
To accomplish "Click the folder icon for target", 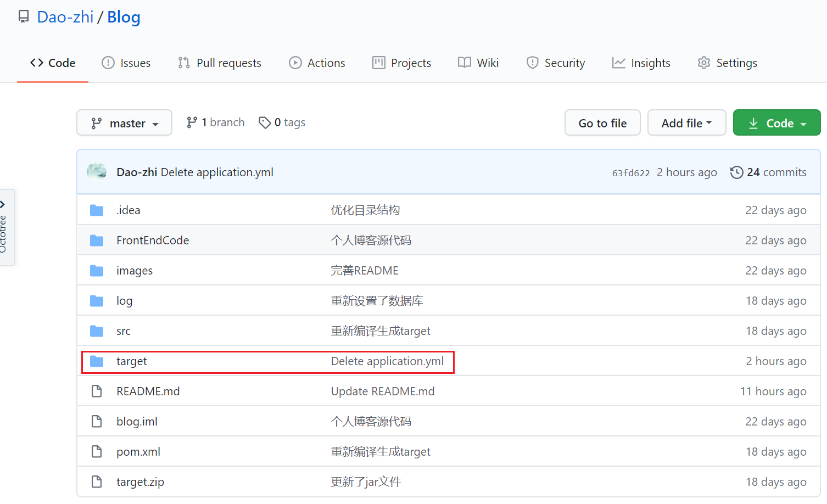I will pos(97,361).
